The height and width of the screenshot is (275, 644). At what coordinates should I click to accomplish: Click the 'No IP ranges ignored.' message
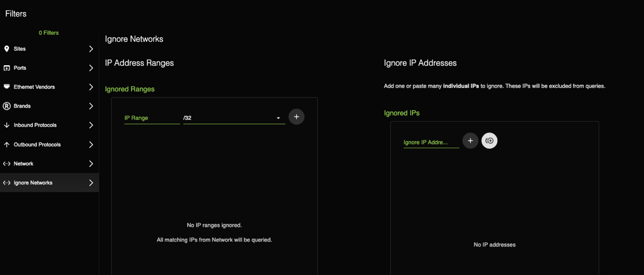tap(214, 225)
